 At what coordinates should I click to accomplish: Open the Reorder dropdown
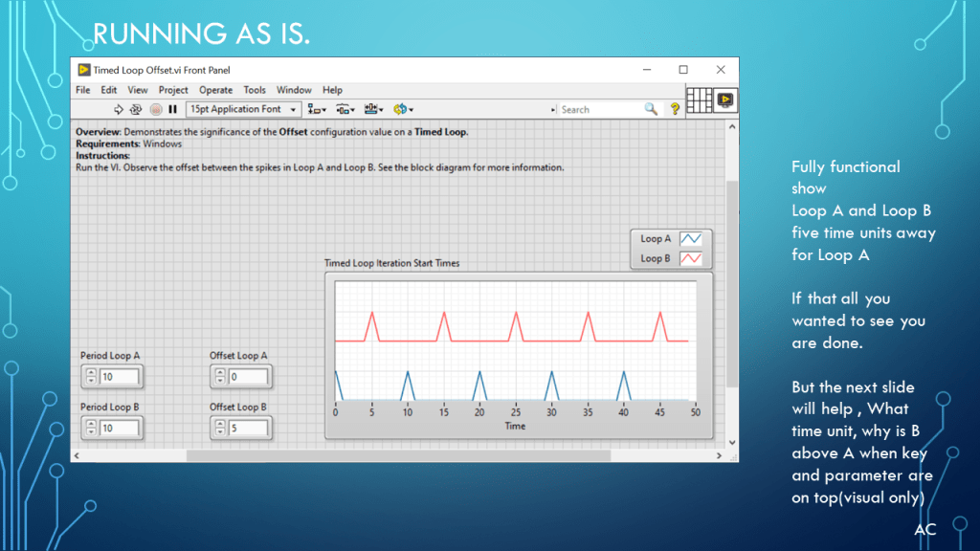coord(402,109)
